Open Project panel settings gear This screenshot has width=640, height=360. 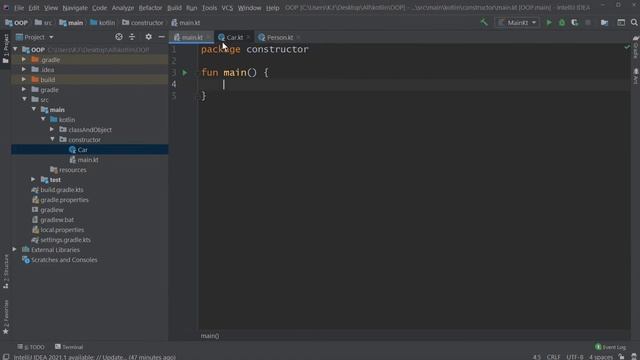click(x=149, y=37)
